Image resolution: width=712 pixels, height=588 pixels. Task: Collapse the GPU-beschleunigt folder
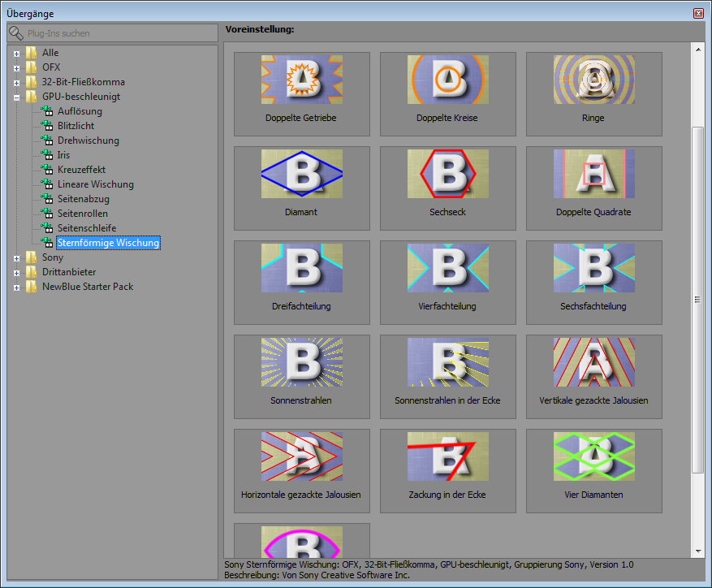coord(16,97)
